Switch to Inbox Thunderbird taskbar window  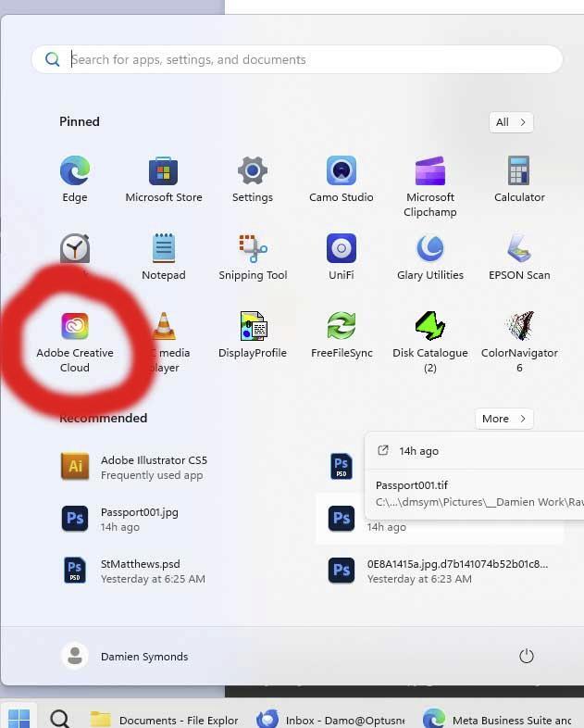pyautogui.click(x=330, y=720)
